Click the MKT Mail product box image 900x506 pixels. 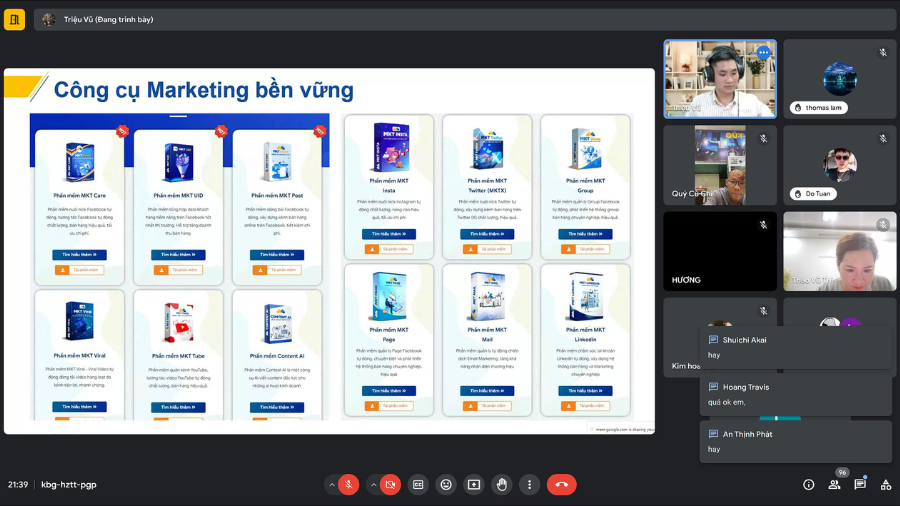coord(487,297)
